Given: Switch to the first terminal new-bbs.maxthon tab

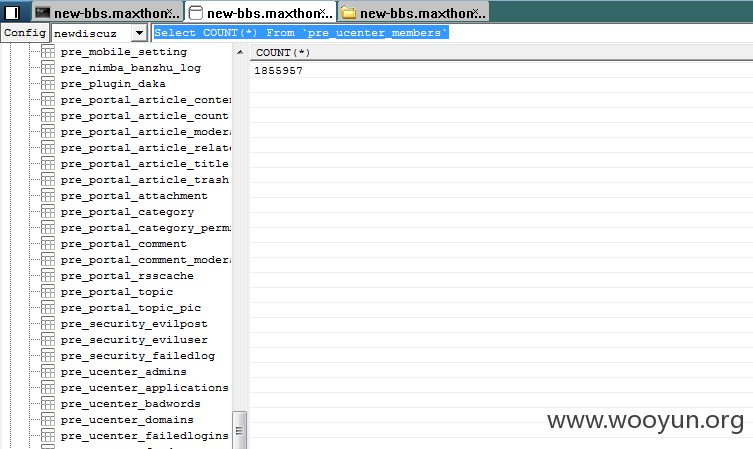Looking at the screenshot, I should 108,12.
